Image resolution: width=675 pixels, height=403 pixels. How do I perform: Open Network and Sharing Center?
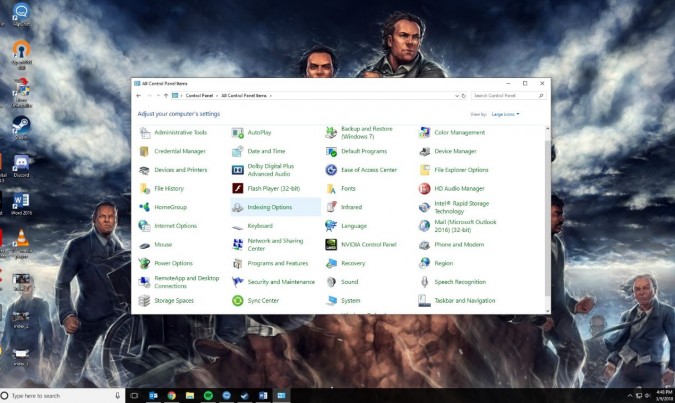[275, 244]
